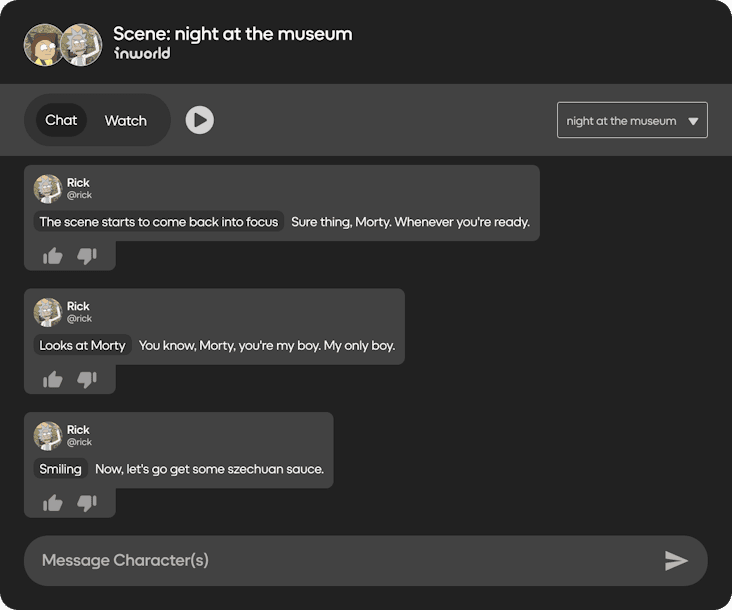This screenshot has width=732, height=610.
Task: Open Rick's avatar in first message
Action: (x=48, y=189)
